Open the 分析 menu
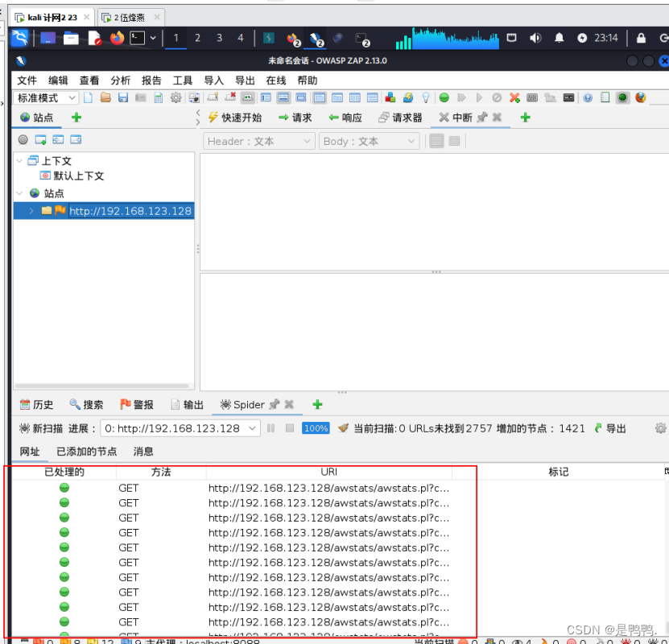This screenshot has width=669, height=644. tap(120, 80)
